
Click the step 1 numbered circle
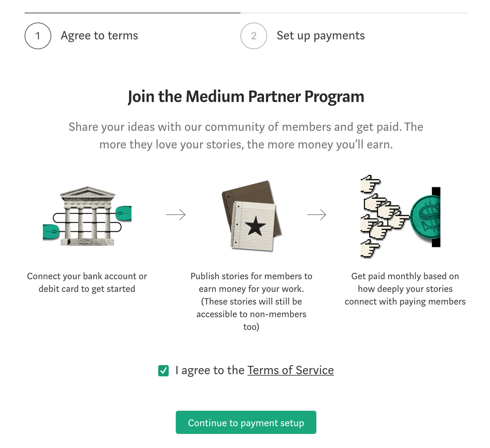click(x=38, y=36)
